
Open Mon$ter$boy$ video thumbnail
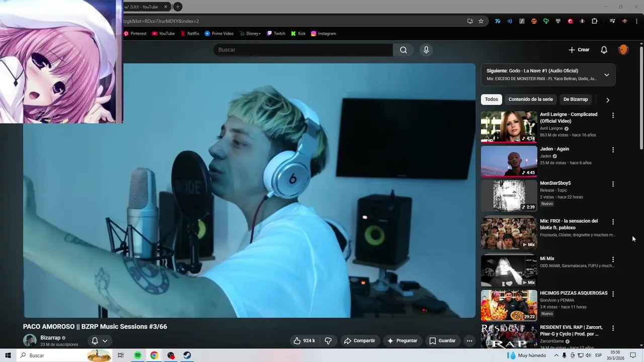coord(509,196)
